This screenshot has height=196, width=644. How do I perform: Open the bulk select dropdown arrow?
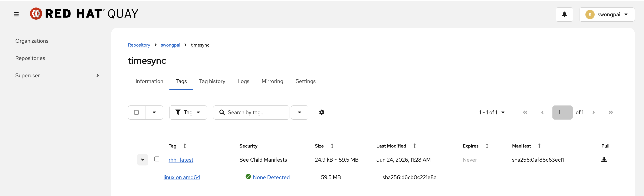click(x=154, y=112)
